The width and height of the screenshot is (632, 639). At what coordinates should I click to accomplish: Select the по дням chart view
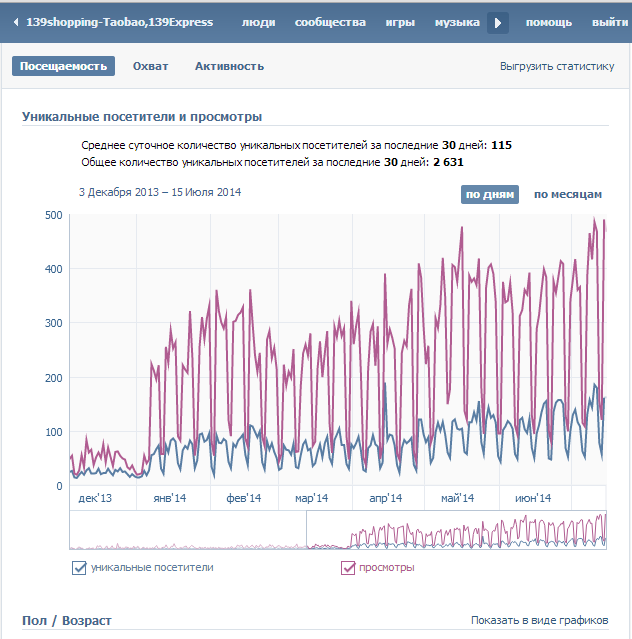click(x=489, y=194)
